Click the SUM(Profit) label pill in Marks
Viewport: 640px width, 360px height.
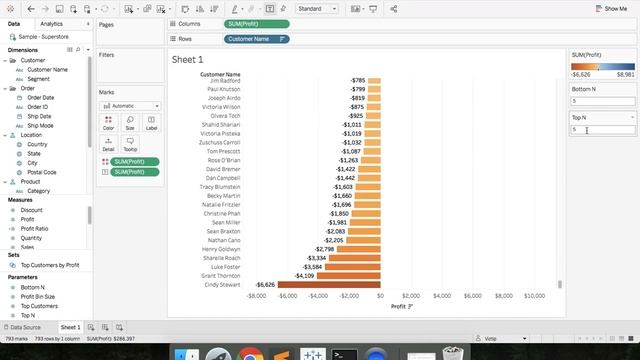135,172
